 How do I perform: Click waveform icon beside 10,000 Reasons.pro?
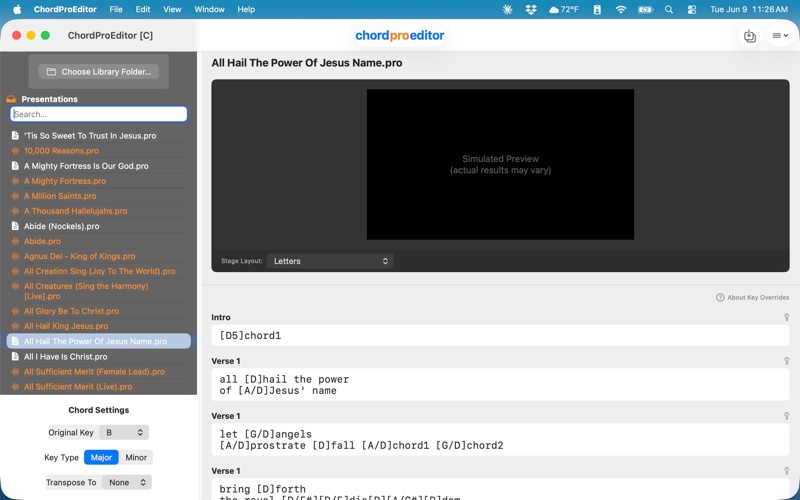point(15,151)
